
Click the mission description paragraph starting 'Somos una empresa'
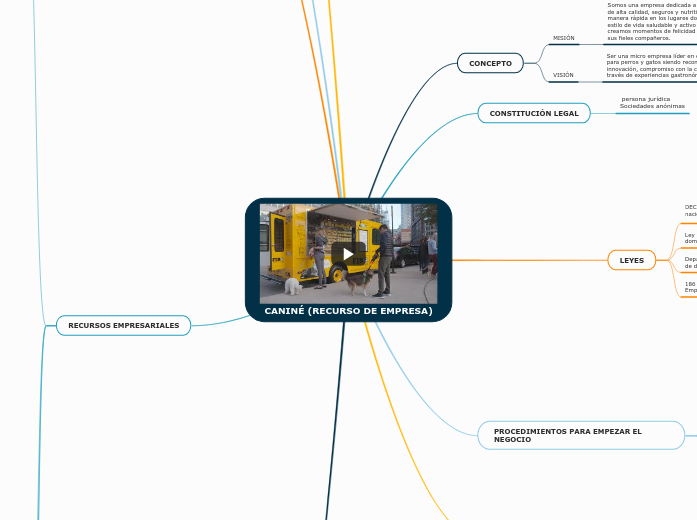pos(652,22)
